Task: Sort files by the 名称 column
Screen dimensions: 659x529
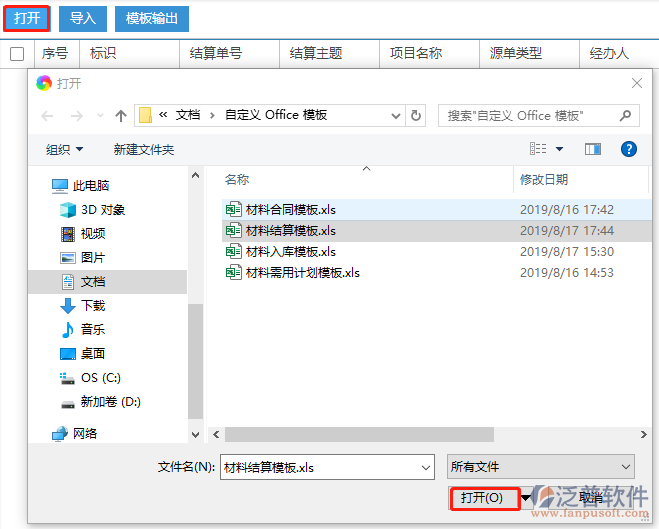Action: click(x=237, y=180)
